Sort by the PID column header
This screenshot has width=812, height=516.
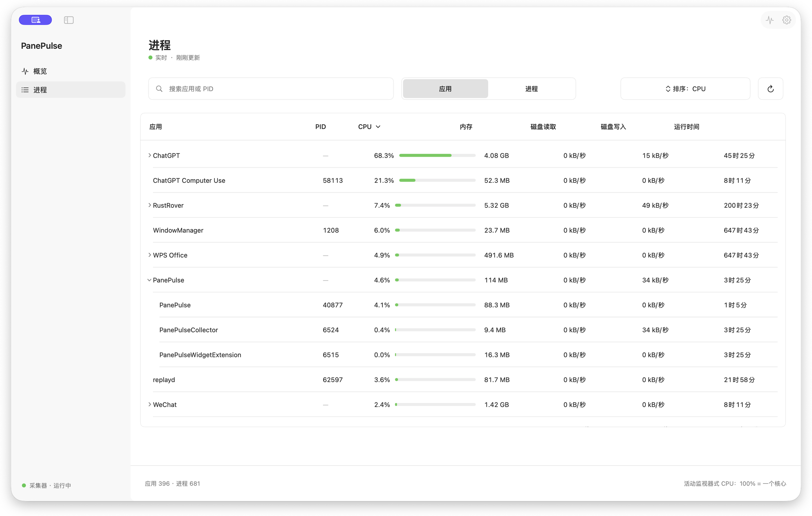320,127
